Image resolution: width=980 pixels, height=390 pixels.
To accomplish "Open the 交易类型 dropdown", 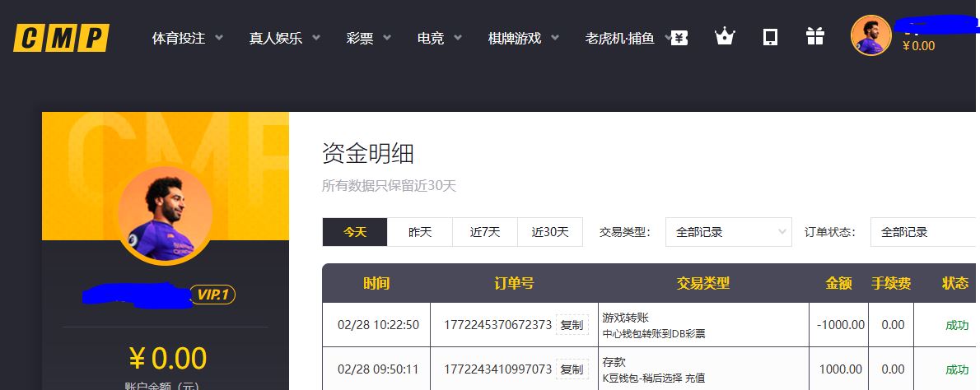I will [x=728, y=232].
